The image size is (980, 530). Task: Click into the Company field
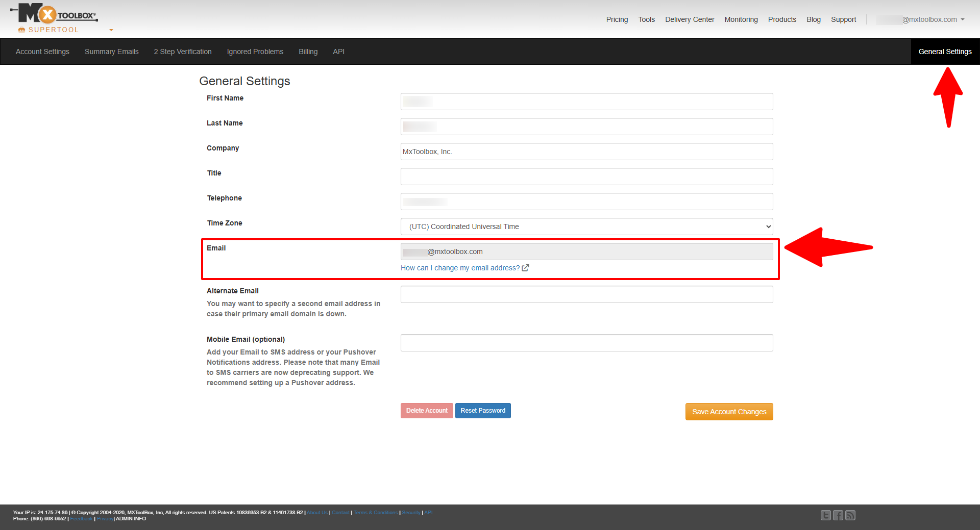tap(586, 152)
